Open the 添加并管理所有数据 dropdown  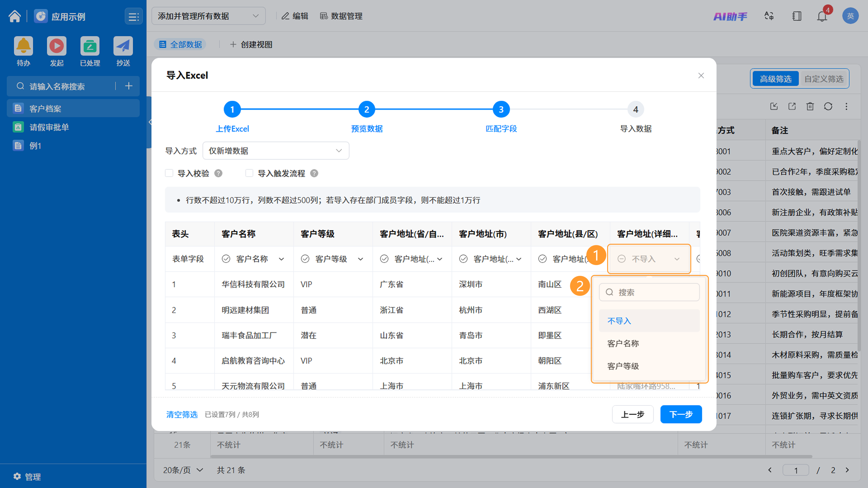click(x=208, y=16)
